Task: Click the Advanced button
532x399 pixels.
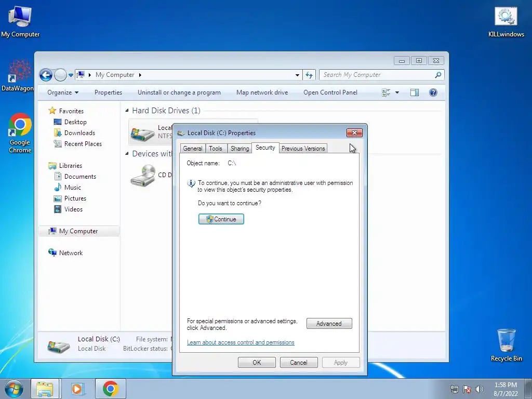Action: pyautogui.click(x=329, y=323)
